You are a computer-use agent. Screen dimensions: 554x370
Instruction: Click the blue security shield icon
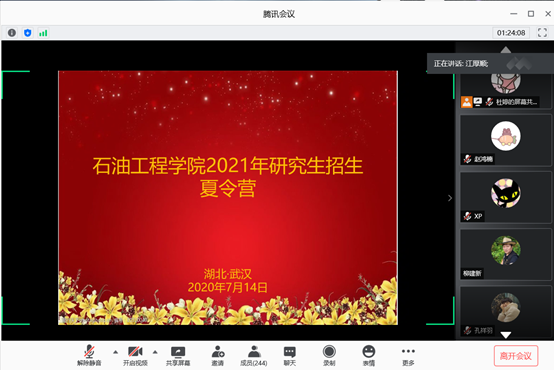click(x=28, y=33)
